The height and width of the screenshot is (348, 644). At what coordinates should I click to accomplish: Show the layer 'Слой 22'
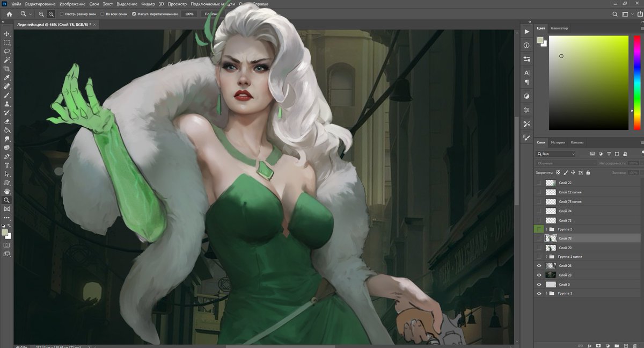point(538,182)
